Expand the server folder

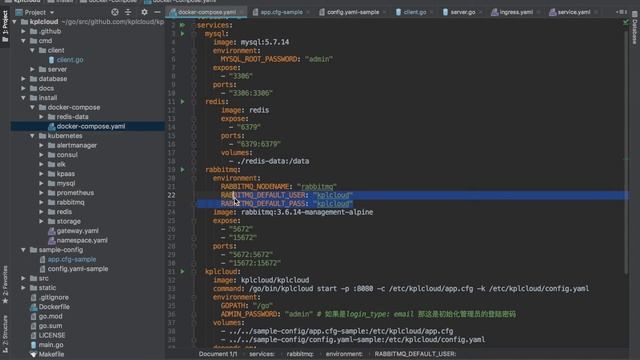(x=32, y=69)
